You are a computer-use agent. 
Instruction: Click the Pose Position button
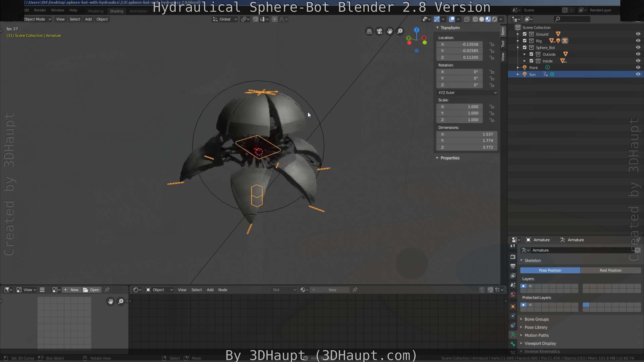pyautogui.click(x=550, y=270)
